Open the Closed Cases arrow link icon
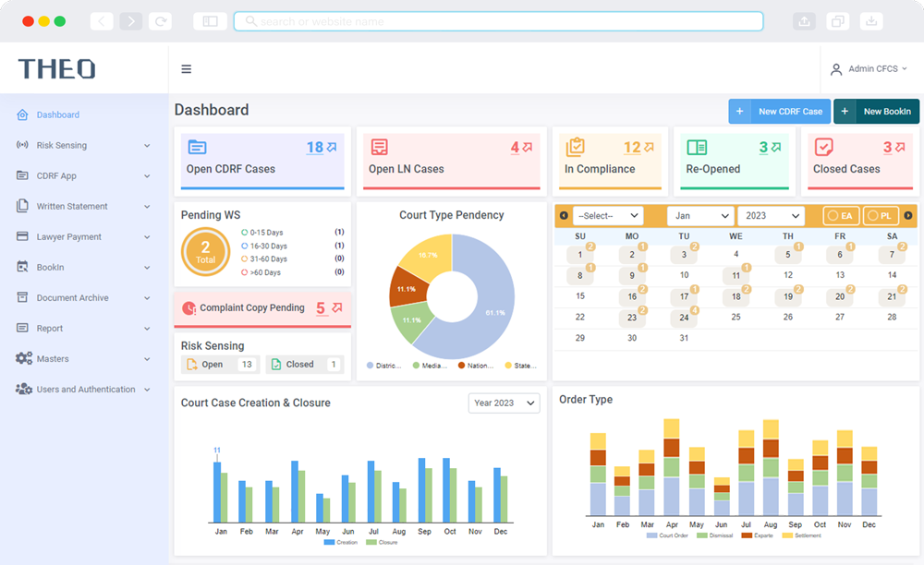The height and width of the screenshot is (565, 924). (900, 147)
